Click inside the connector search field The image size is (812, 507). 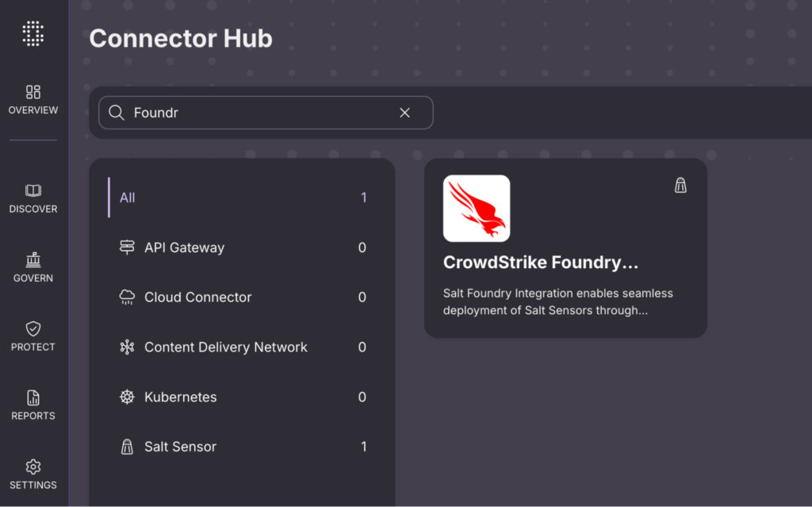click(x=262, y=113)
